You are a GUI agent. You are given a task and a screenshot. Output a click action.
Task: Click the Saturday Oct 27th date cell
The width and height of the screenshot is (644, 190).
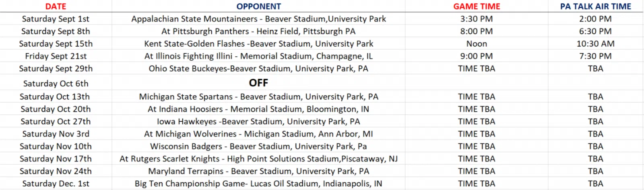tap(56, 122)
